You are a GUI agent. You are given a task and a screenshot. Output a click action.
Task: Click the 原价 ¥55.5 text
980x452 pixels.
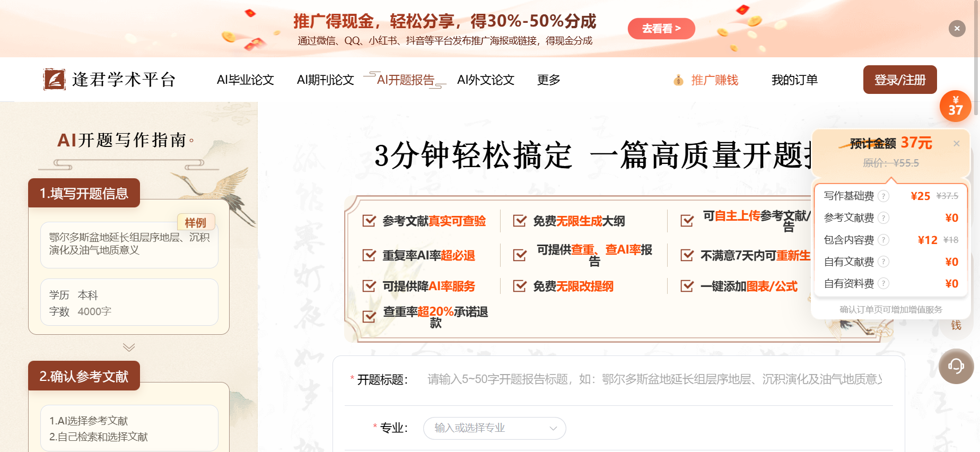click(x=891, y=163)
